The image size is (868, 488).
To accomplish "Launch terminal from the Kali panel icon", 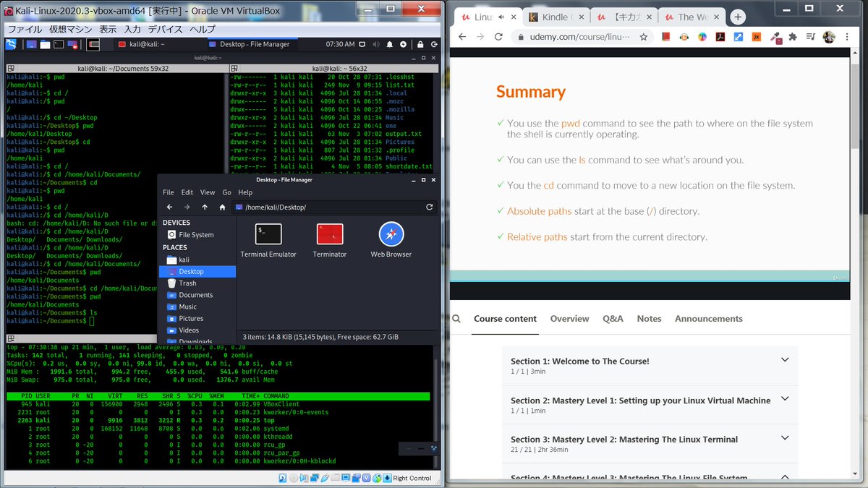I will click(x=58, y=44).
